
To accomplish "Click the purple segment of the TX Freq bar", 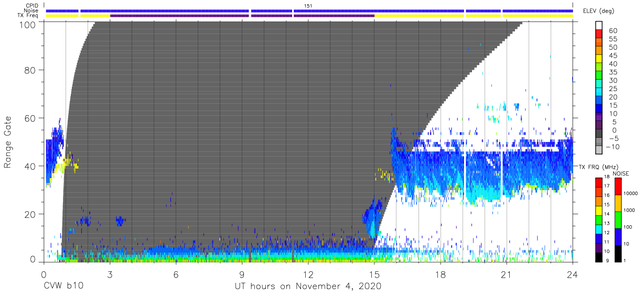I will [x=242, y=16].
